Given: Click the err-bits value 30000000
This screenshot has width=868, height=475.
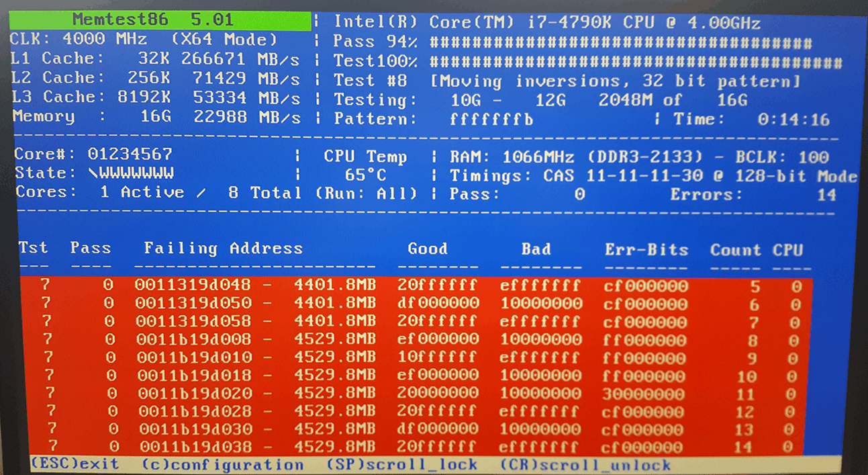Looking at the screenshot, I should click(x=644, y=394).
